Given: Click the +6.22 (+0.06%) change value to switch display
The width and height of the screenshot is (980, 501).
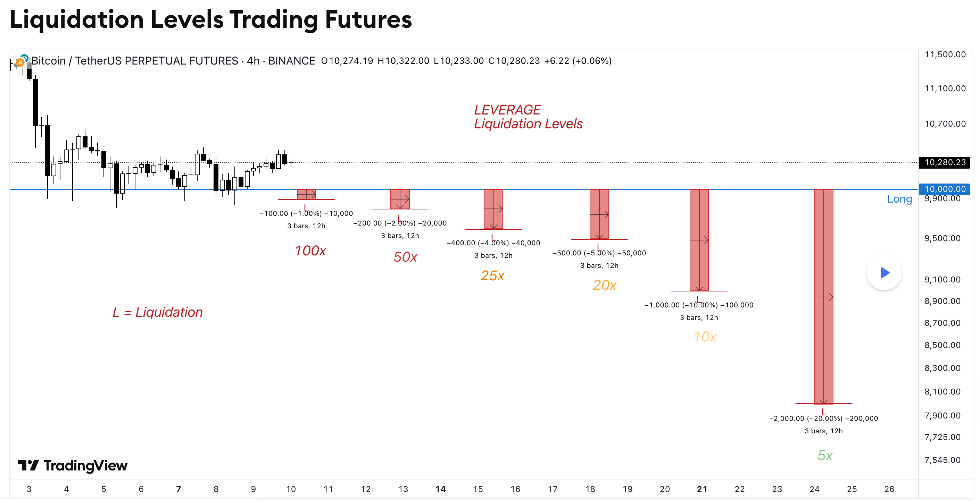Looking at the screenshot, I should point(577,60).
